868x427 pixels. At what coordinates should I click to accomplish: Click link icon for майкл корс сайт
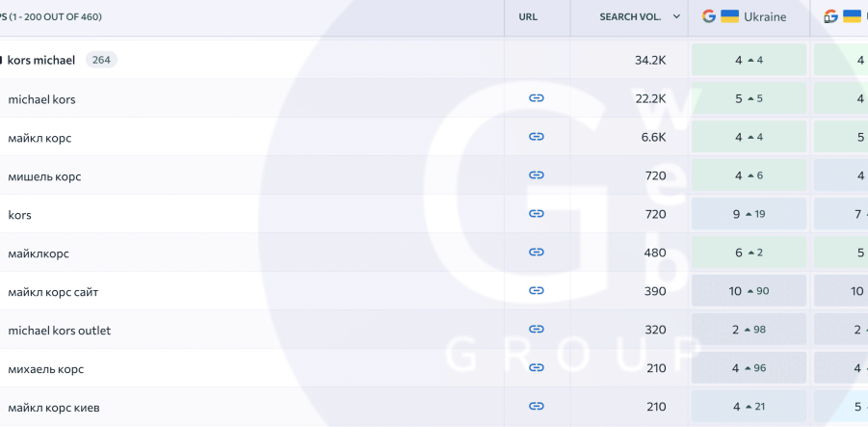coord(537,291)
